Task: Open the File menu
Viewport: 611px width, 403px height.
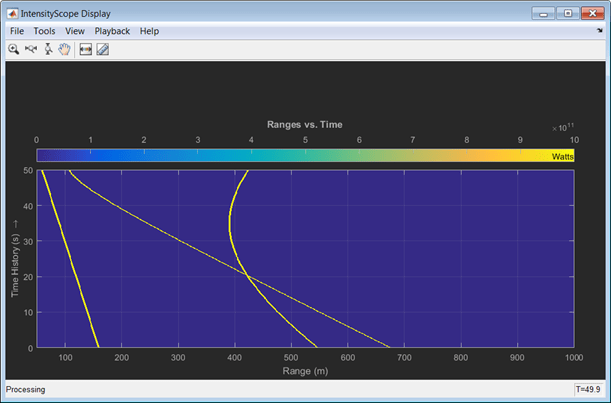Action: click(x=17, y=31)
